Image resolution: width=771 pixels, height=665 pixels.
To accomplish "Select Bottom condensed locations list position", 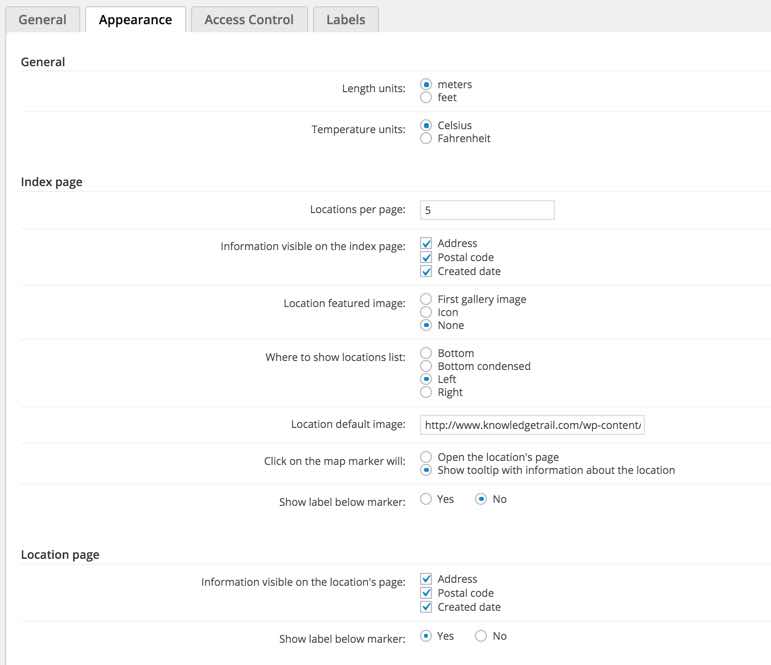I will click(426, 366).
